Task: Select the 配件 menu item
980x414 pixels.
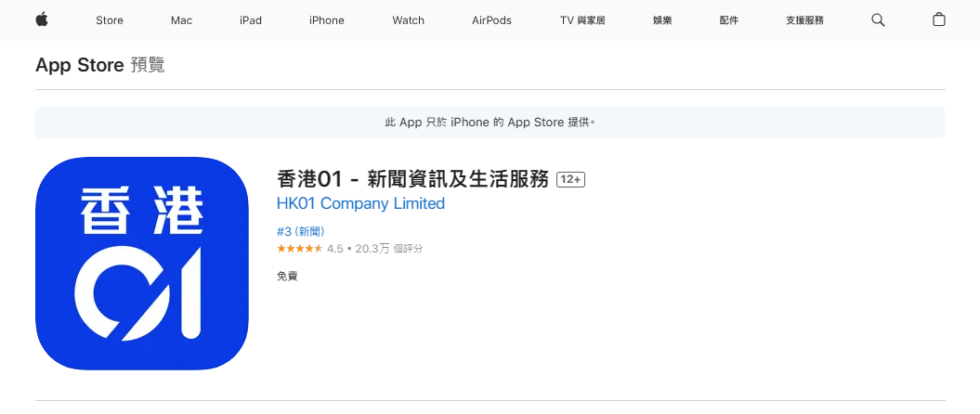Action: [729, 20]
